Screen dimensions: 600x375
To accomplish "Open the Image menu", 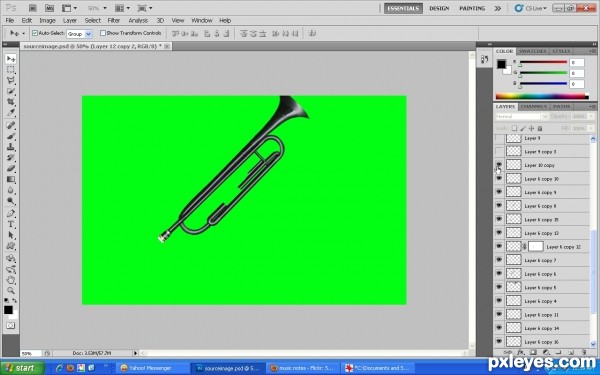I will click(x=47, y=21).
